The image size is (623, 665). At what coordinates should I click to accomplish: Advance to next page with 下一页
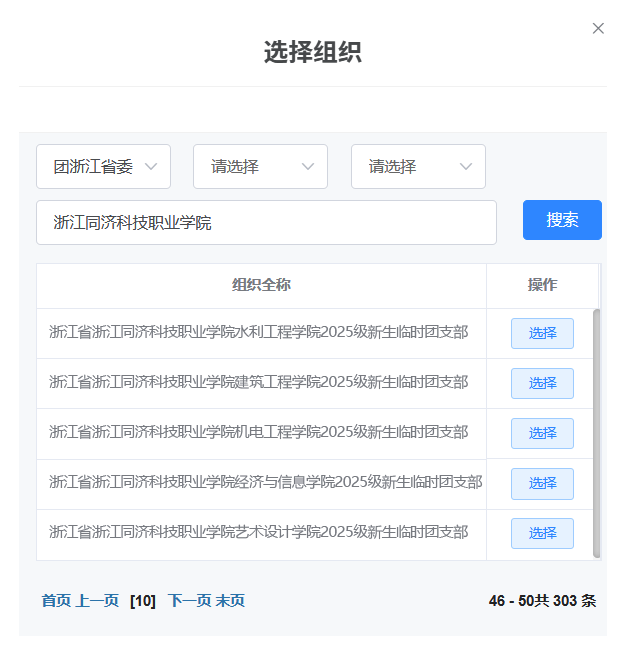[189, 601]
